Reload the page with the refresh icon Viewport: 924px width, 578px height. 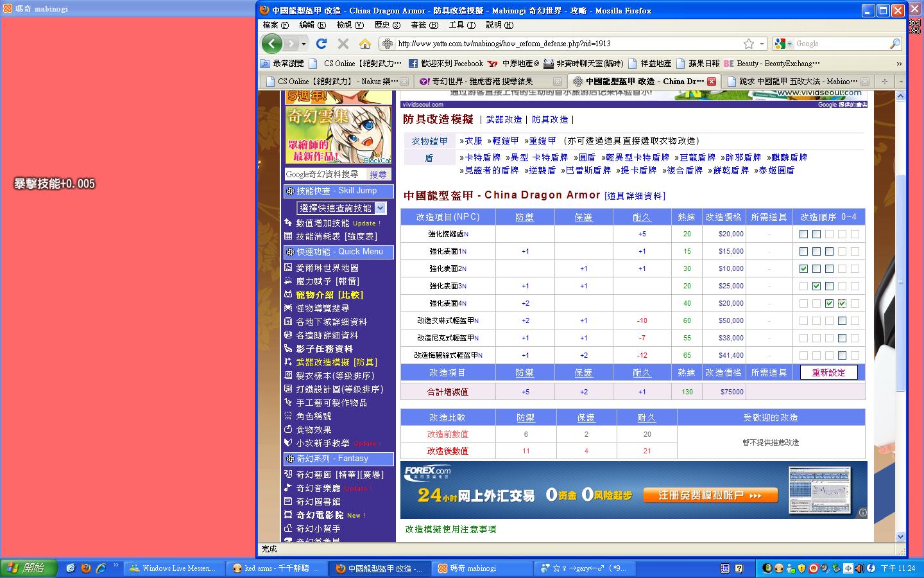[321, 44]
